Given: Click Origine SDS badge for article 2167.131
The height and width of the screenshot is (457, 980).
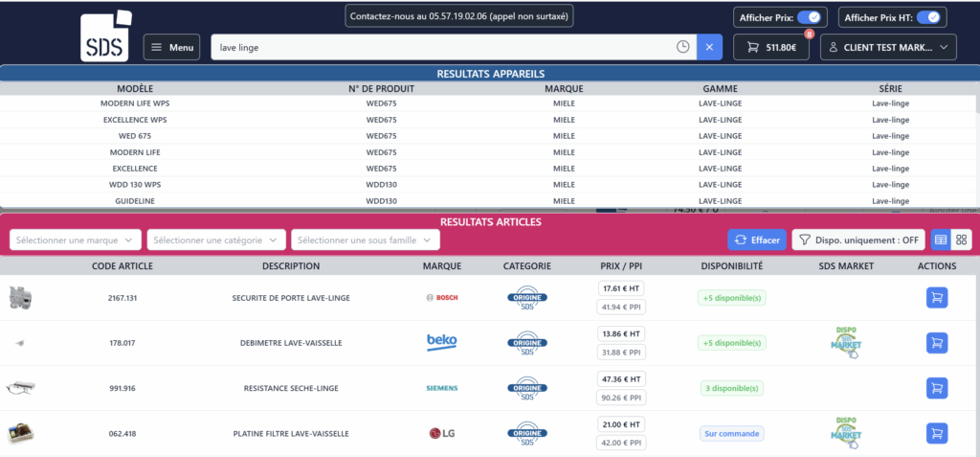Looking at the screenshot, I should [527, 298].
